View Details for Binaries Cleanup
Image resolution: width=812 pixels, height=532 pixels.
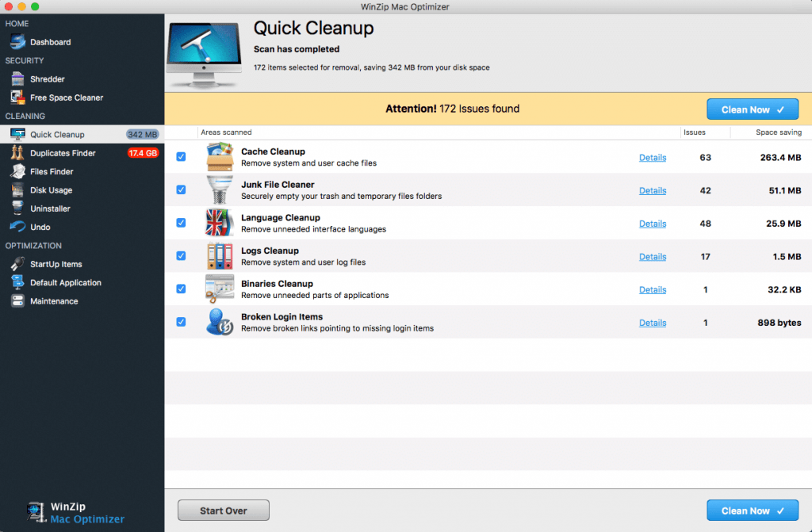coord(652,289)
